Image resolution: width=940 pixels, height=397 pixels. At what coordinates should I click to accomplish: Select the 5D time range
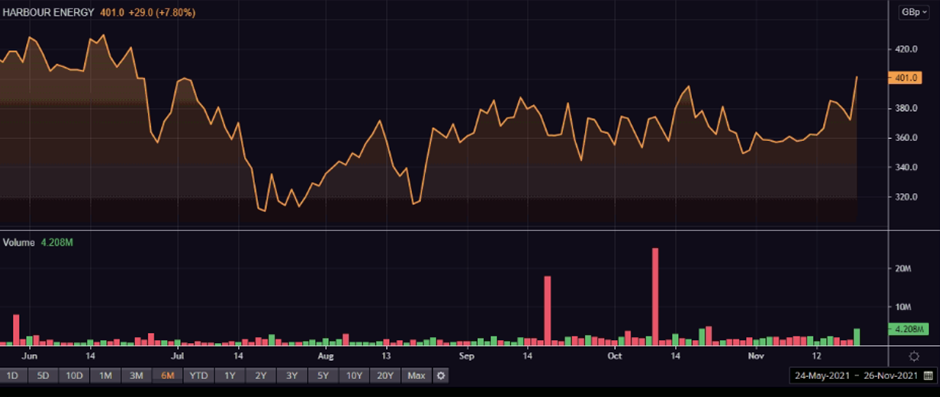(43, 376)
